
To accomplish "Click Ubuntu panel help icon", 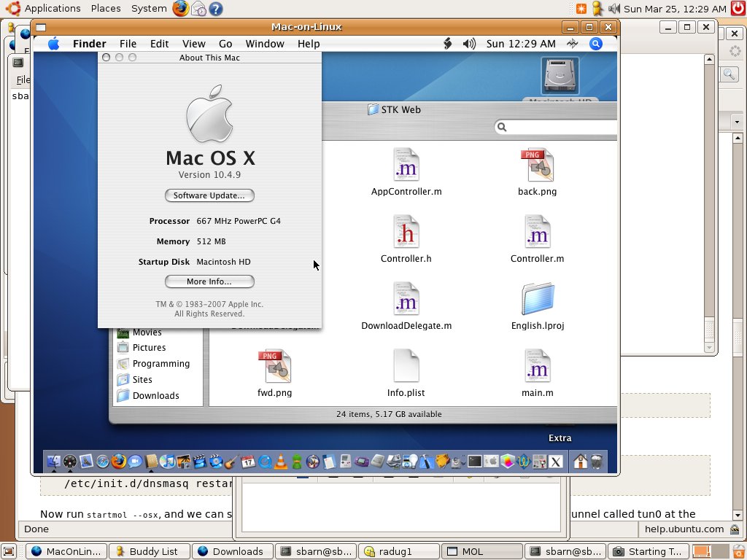I will click(216, 9).
